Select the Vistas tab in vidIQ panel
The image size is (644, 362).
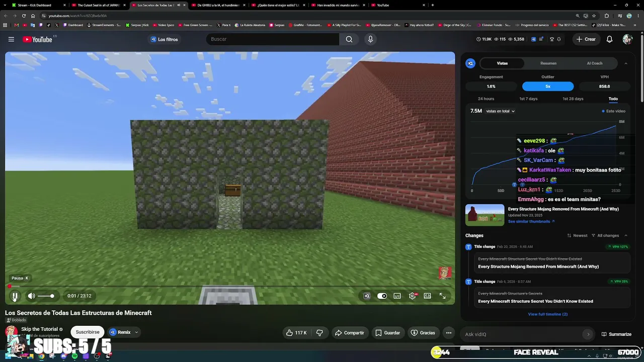pyautogui.click(x=502, y=63)
